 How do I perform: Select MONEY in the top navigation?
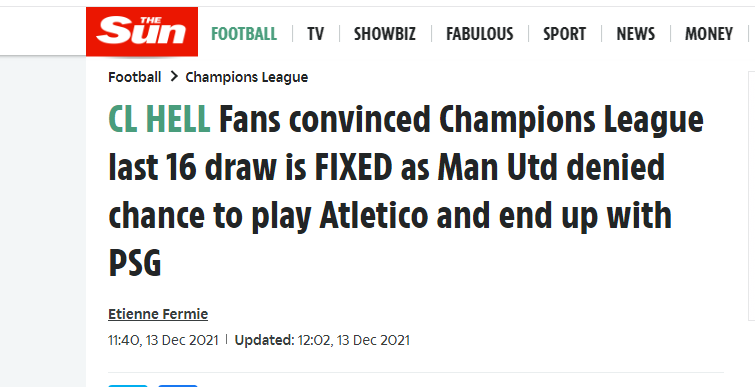[709, 34]
